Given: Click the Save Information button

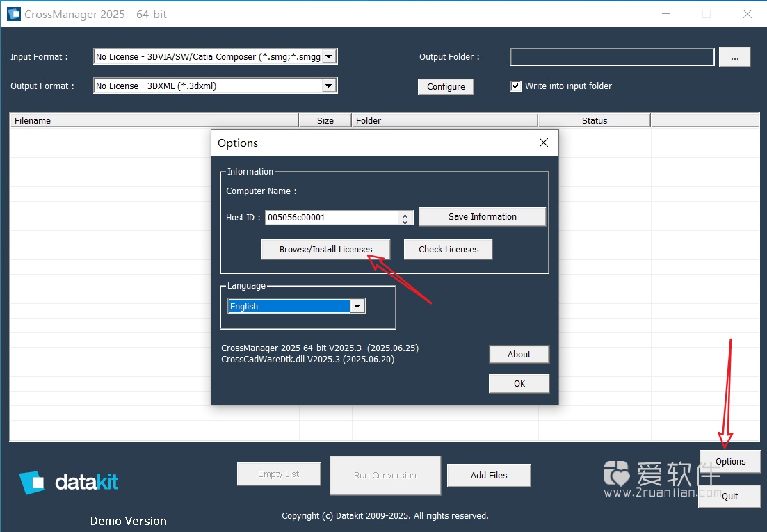Looking at the screenshot, I should pos(482,216).
